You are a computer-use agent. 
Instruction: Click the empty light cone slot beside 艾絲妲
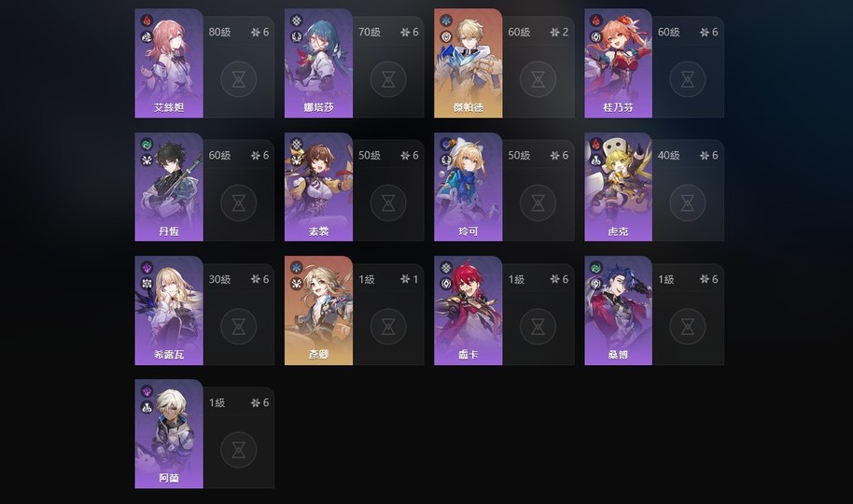238,79
